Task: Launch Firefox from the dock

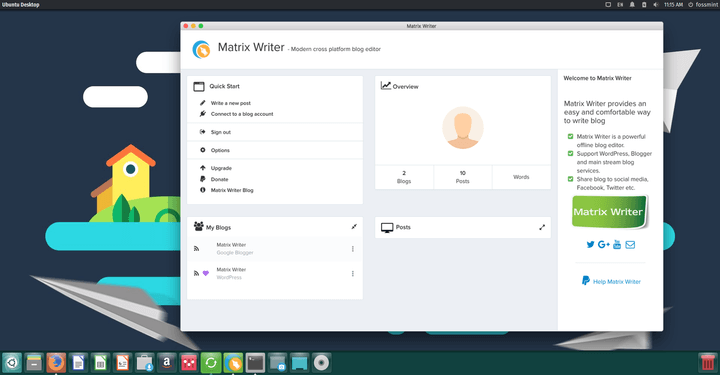Action: click(x=56, y=363)
